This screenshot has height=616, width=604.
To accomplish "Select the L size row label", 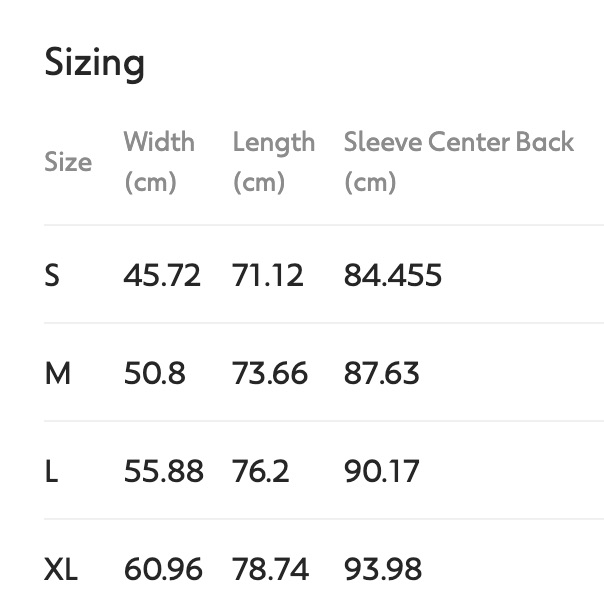I will click(x=51, y=471).
